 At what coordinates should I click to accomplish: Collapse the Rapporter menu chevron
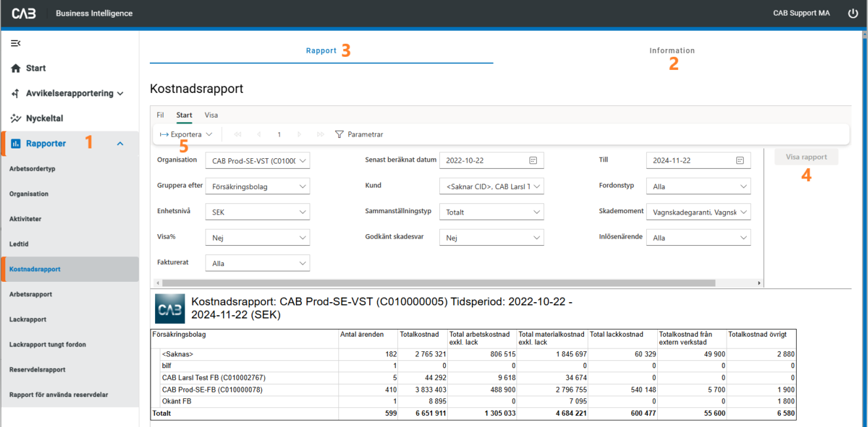pyautogui.click(x=120, y=144)
